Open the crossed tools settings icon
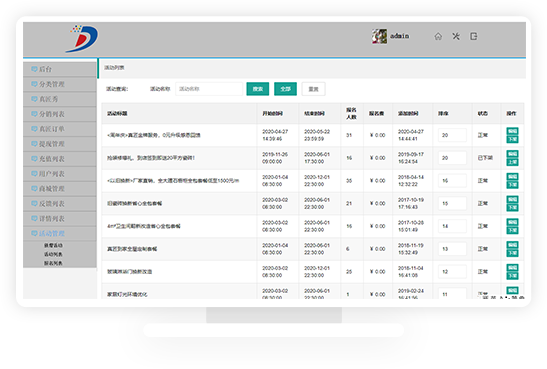Screen dimensions: 547x369 tap(456, 36)
